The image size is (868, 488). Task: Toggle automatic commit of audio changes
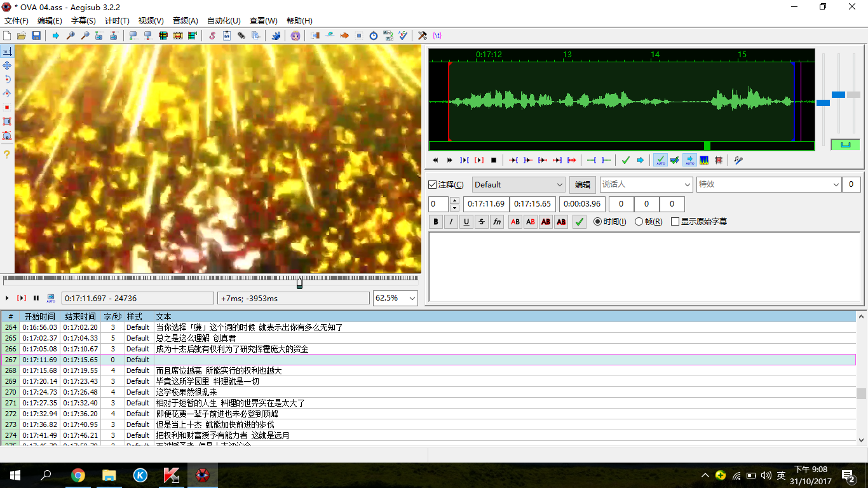point(660,160)
